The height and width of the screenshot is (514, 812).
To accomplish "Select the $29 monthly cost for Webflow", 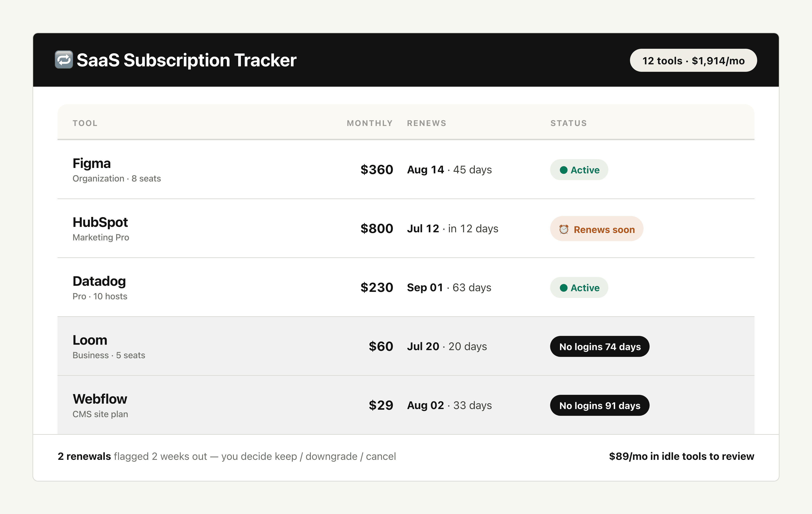I will pos(381,405).
